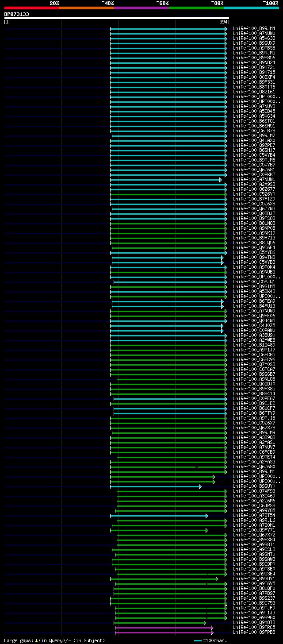This screenshot has height=644, width=283.
Task: Click the cyan alignment bar of B9GUY0
Action: click(155, 486)
